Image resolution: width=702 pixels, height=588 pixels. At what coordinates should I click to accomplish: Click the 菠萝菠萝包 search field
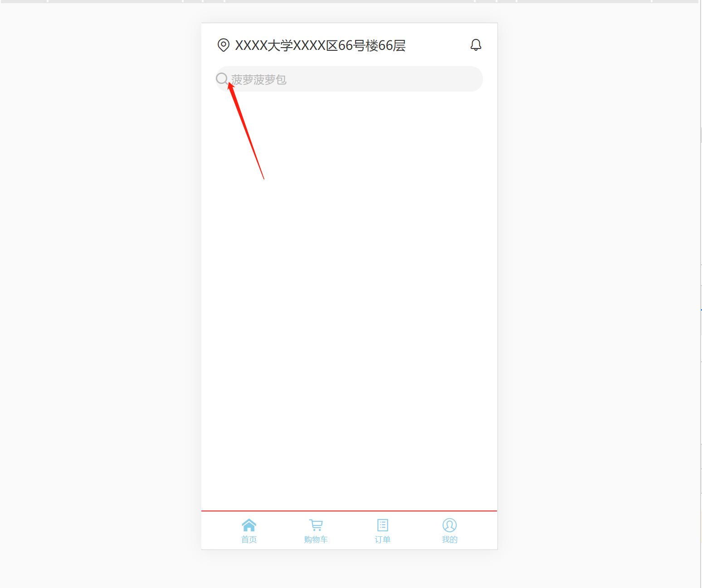(349, 79)
